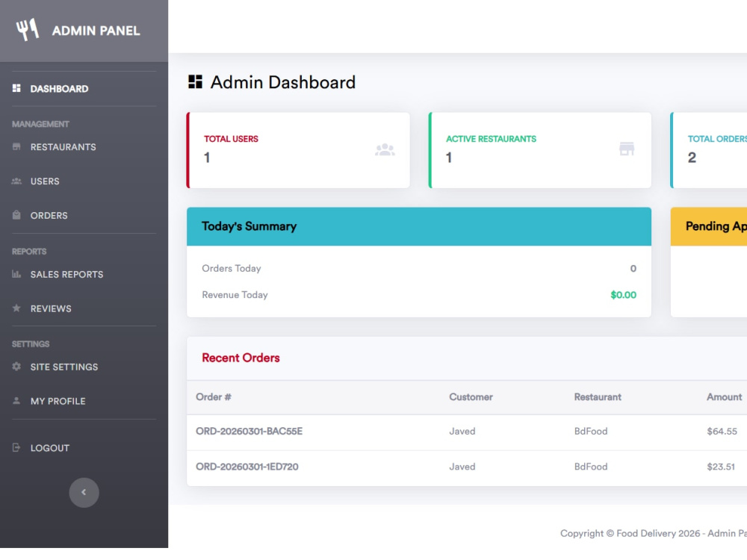The height and width of the screenshot is (560, 747).
Task: Select the Active Restaurants card
Action: (x=540, y=150)
